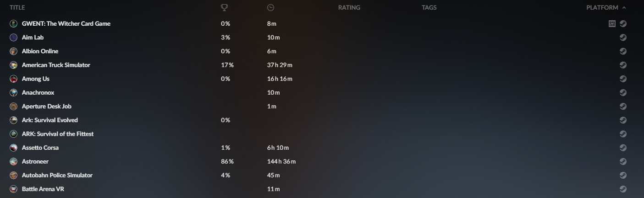
Task: Sort by the achievements trophy column icon
Action: click(225, 7)
